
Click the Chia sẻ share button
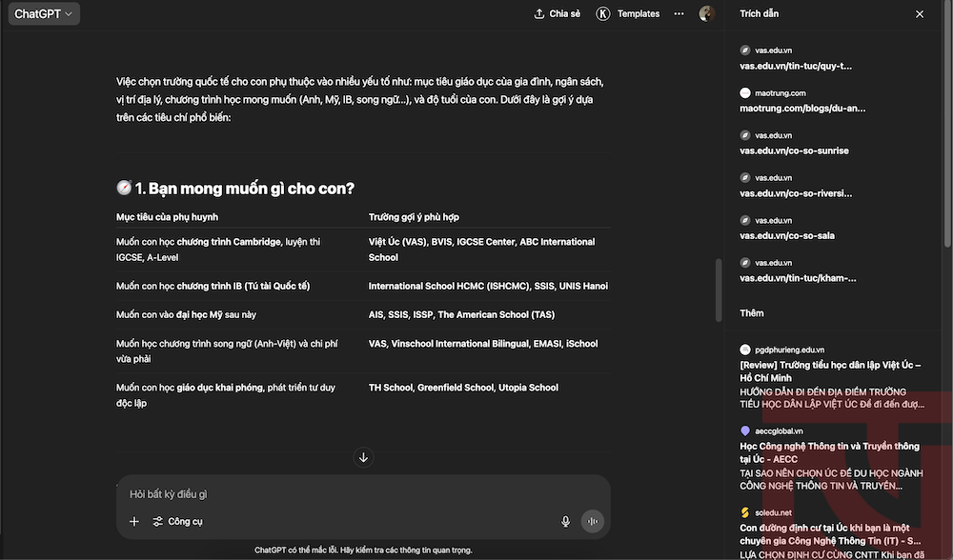point(558,14)
